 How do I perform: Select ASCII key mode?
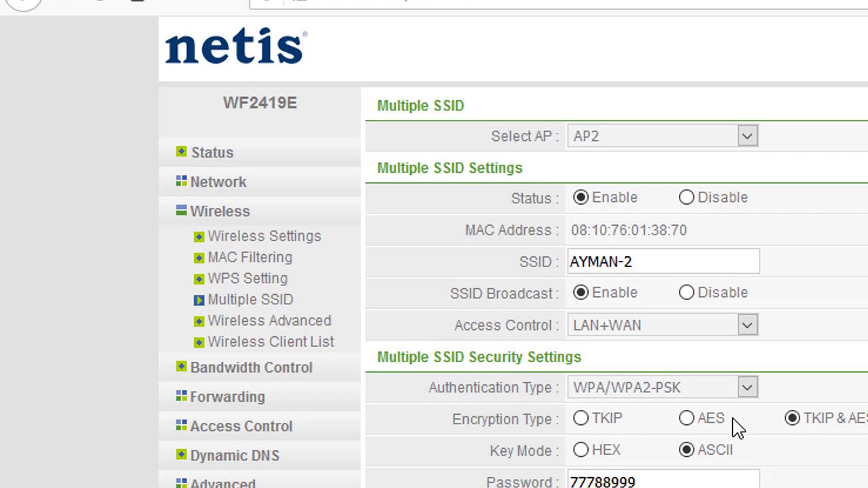pos(686,449)
